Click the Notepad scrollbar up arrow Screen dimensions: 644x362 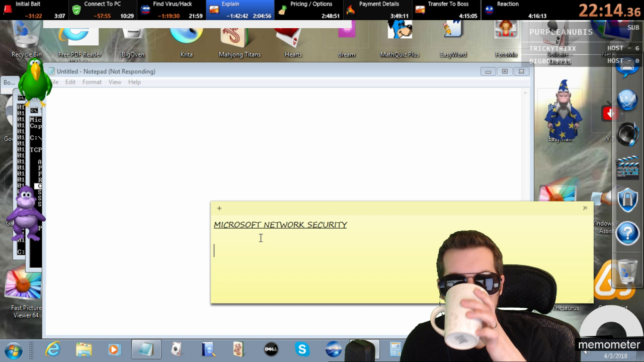(x=525, y=93)
